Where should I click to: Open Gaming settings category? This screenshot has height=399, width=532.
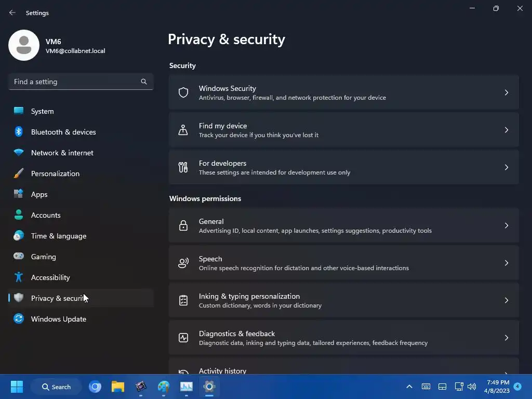81,256
